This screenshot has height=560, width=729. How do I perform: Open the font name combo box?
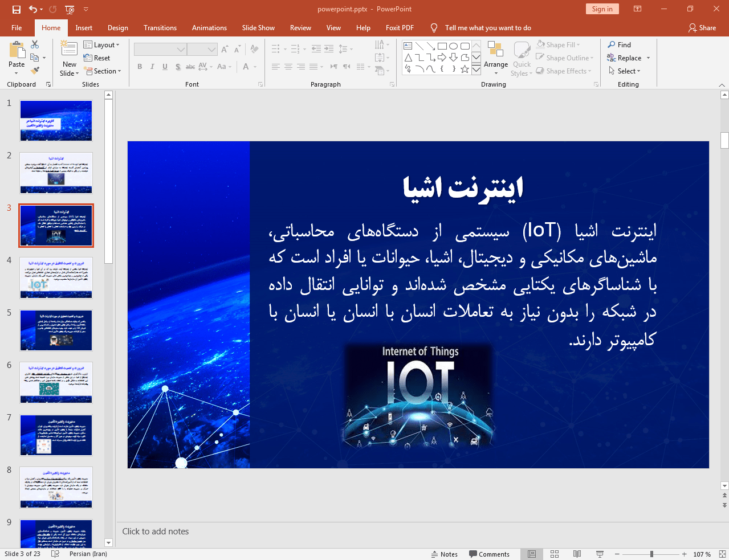(x=160, y=50)
